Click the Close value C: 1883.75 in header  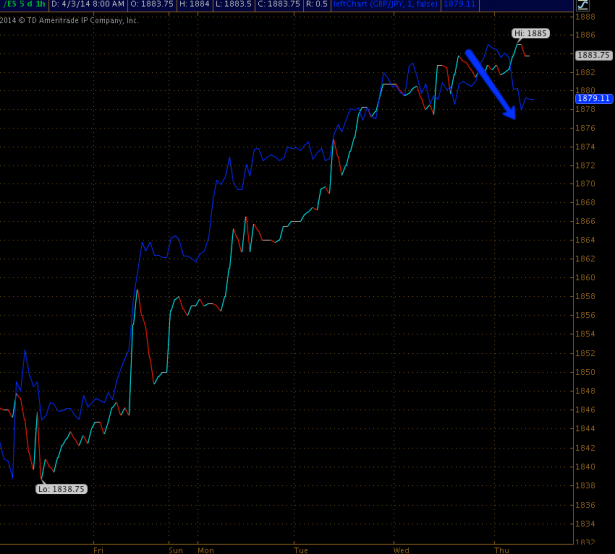click(x=279, y=5)
